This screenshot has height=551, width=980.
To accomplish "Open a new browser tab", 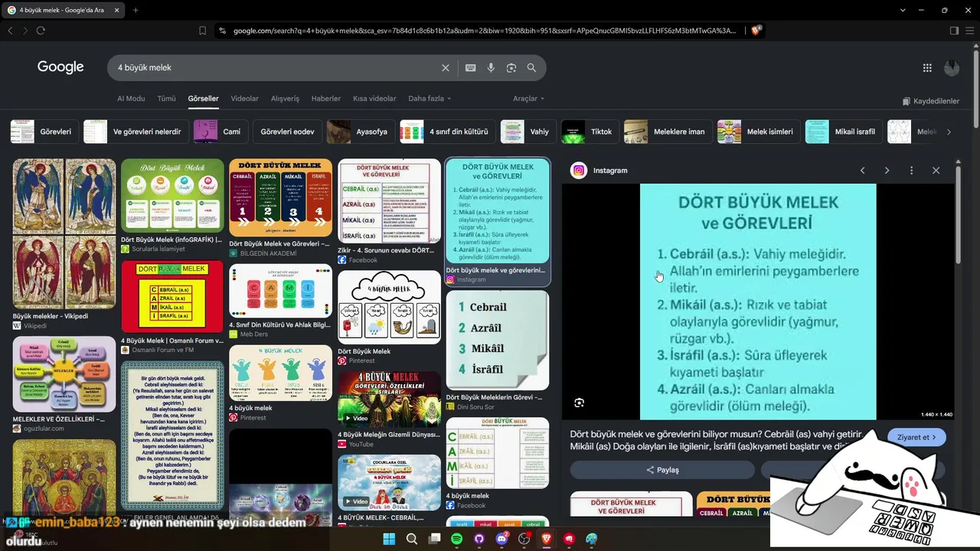I will (x=136, y=10).
